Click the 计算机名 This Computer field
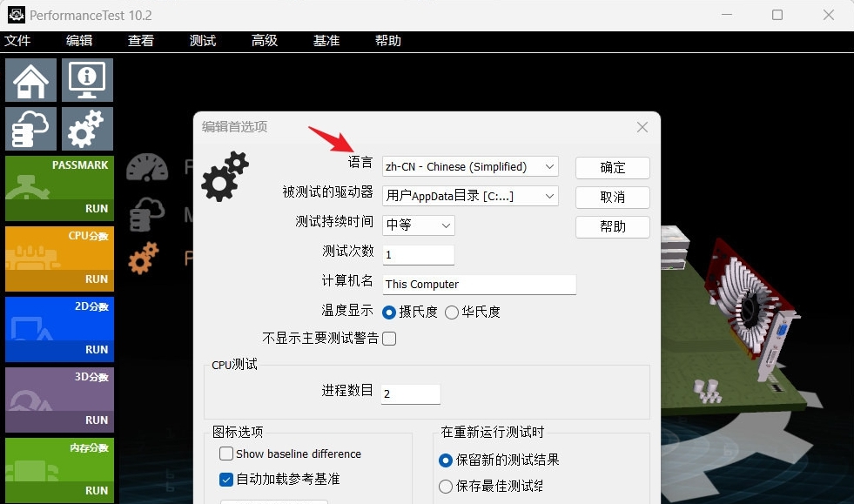Image resolution: width=854 pixels, height=504 pixels. (x=480, y=285)
